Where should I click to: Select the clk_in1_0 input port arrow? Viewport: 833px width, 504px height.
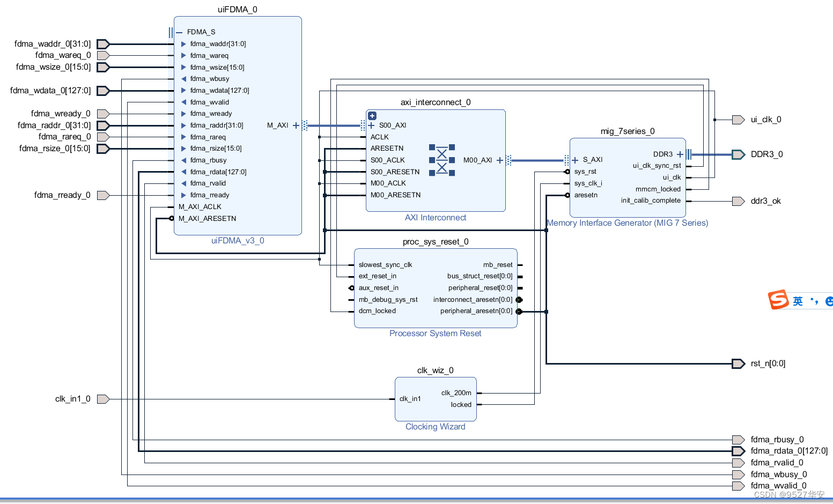pos(103,398)
